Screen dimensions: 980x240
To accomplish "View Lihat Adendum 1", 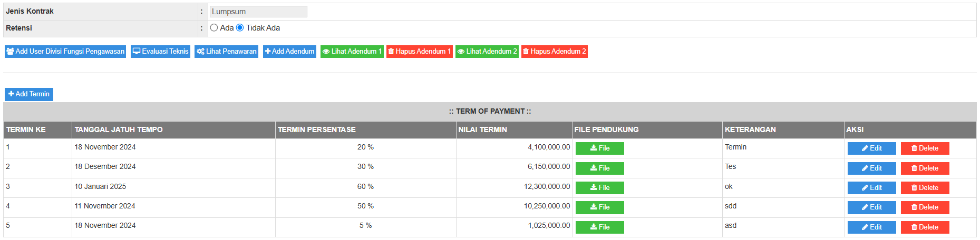I will [x=352, y=52].
